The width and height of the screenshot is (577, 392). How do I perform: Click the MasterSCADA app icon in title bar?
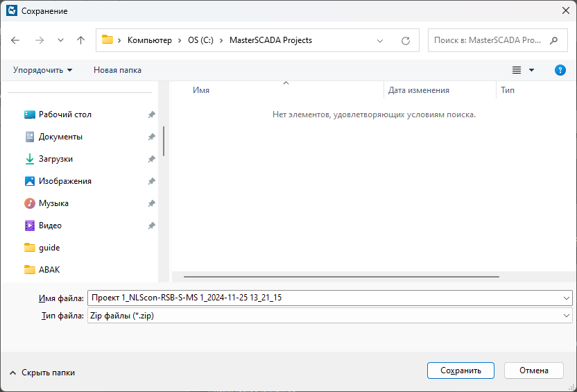point(12,10)
